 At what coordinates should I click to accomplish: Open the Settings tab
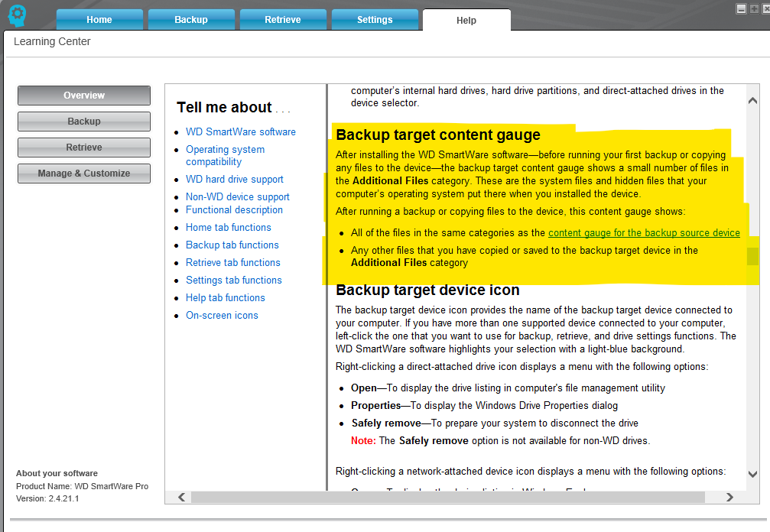point(375,20)
